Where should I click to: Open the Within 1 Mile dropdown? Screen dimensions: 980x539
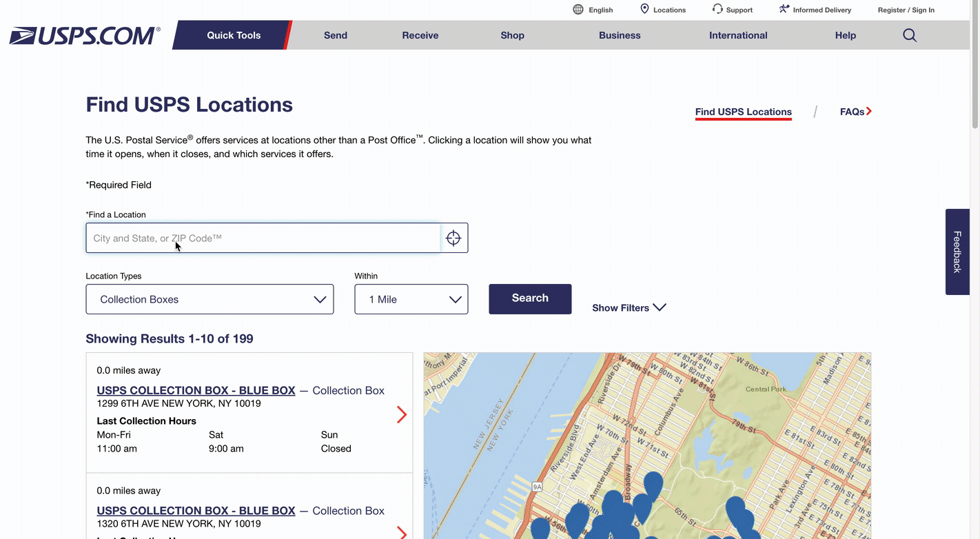click(411, 299)
